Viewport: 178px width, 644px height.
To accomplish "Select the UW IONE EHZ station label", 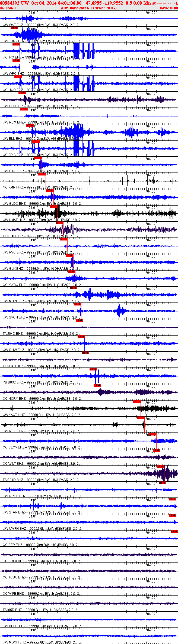I will (x=41, y=171).
